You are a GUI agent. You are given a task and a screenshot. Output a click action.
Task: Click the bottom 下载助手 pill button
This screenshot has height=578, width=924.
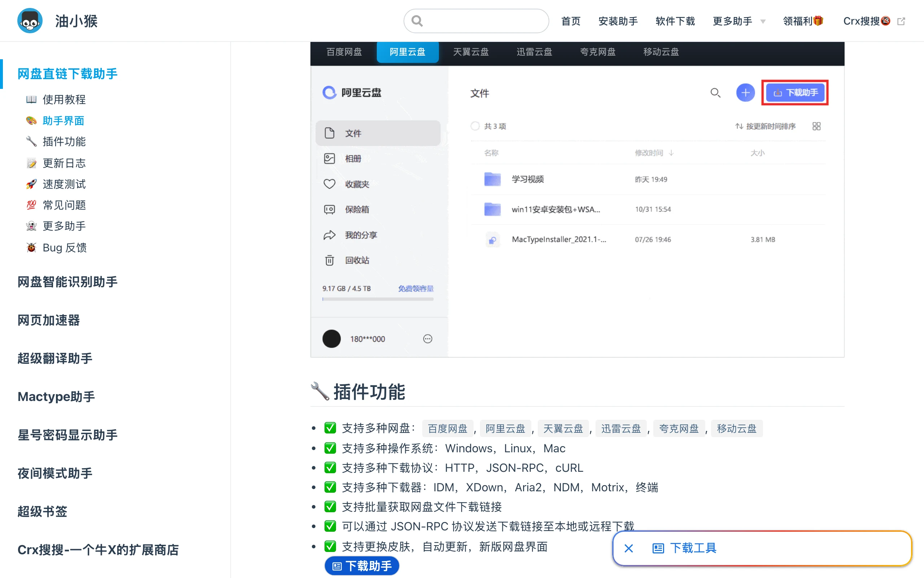(362, 566)
